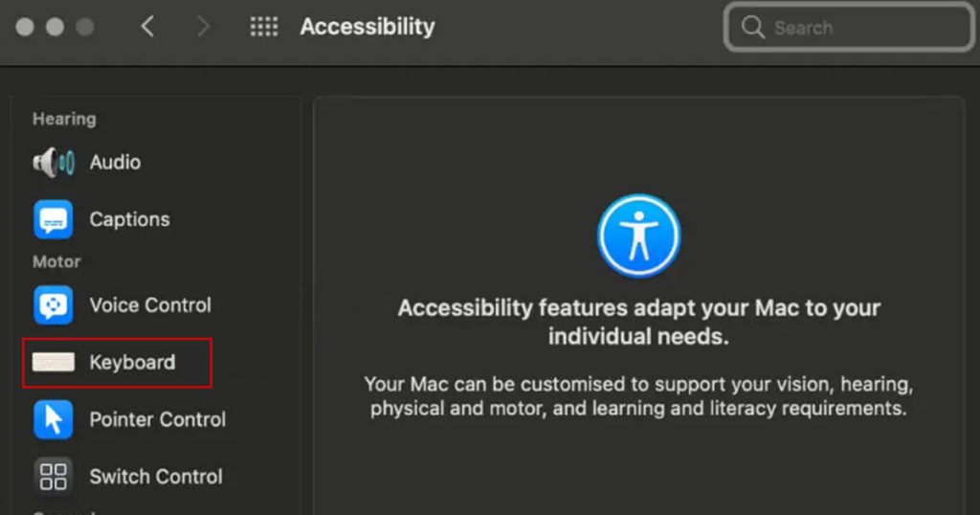Open the Audio speaker icon
The height and width of the screenshot is (515, 980).
(x=54, y=163)
